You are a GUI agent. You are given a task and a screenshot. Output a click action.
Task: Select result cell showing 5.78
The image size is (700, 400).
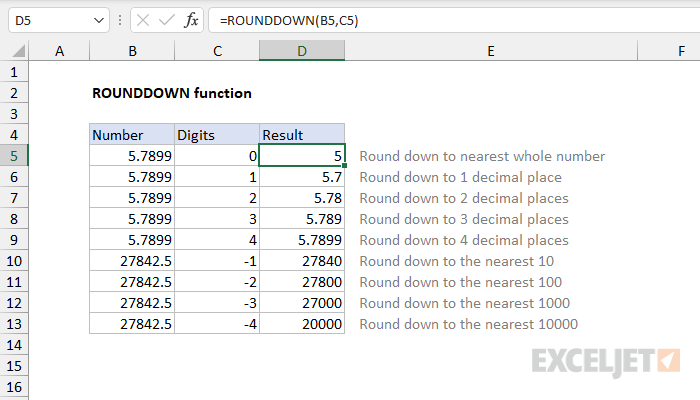point(302,198)
